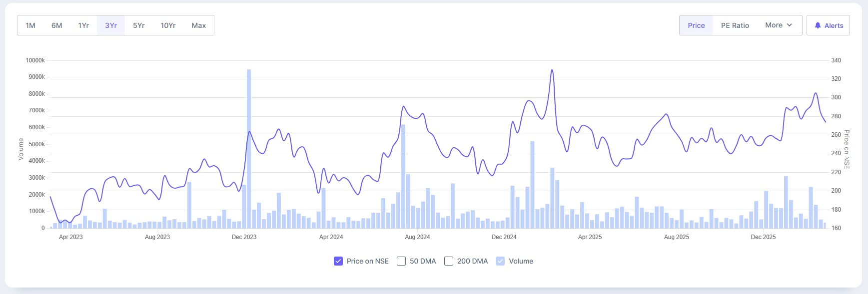This screenshot has height=294, width=868.
Task: Click the price peak above 320
Action: pyautogui.click(x=552, y=70)
